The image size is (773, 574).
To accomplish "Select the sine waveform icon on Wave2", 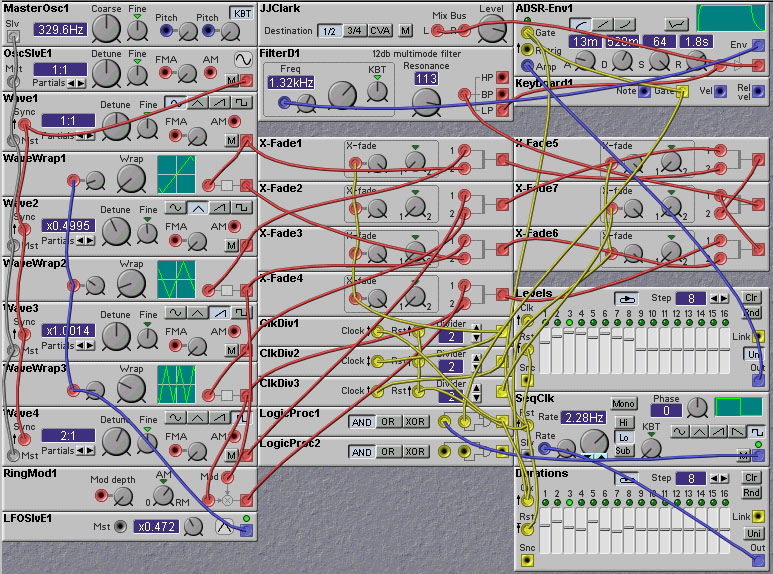I will [175, 207].
